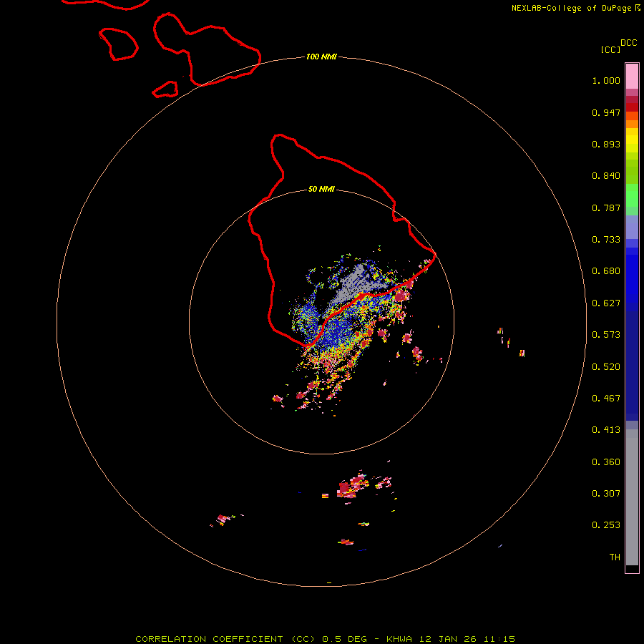Viewport: 644px width, 644px height.
Task: Click the 50 NMI range ring label
Action: coord(321,189)
